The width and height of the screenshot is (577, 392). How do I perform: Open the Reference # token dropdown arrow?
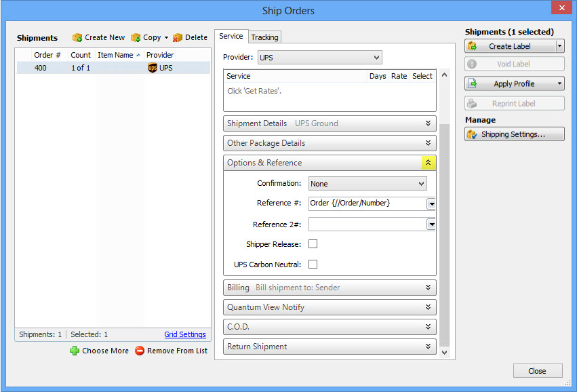coord(431,203)
